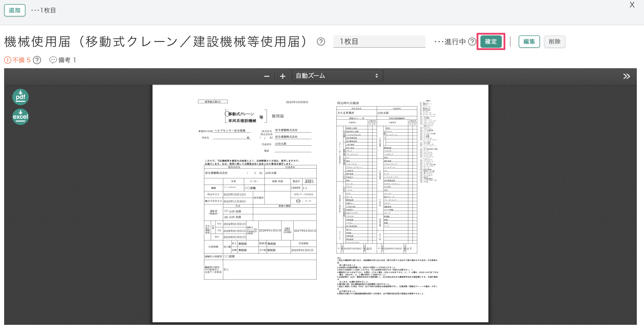Open the 自動ズーム zoom dropdown
This screenshot has width=644, height=331.
tap(337, 76)
